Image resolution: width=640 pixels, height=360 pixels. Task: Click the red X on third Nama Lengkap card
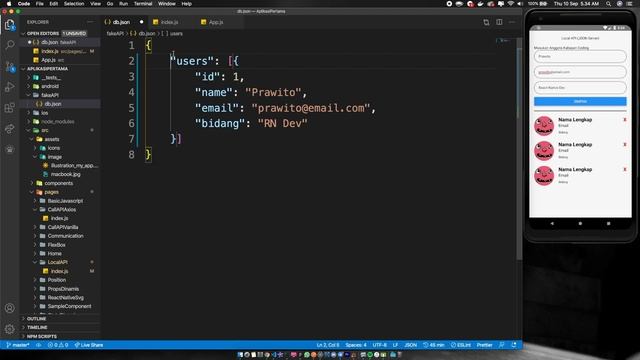coord(624,169)
